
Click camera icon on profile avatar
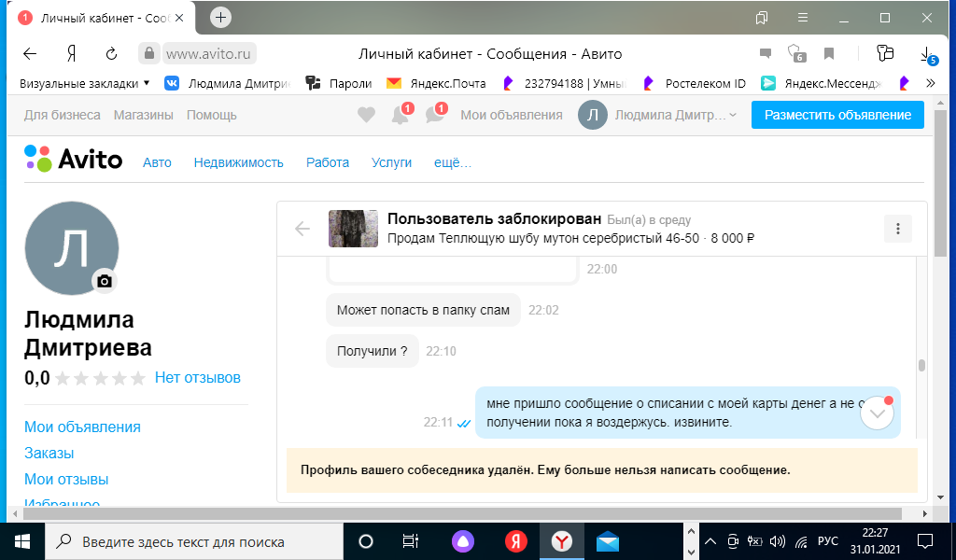pyautogui.click(x=105, y=281)
